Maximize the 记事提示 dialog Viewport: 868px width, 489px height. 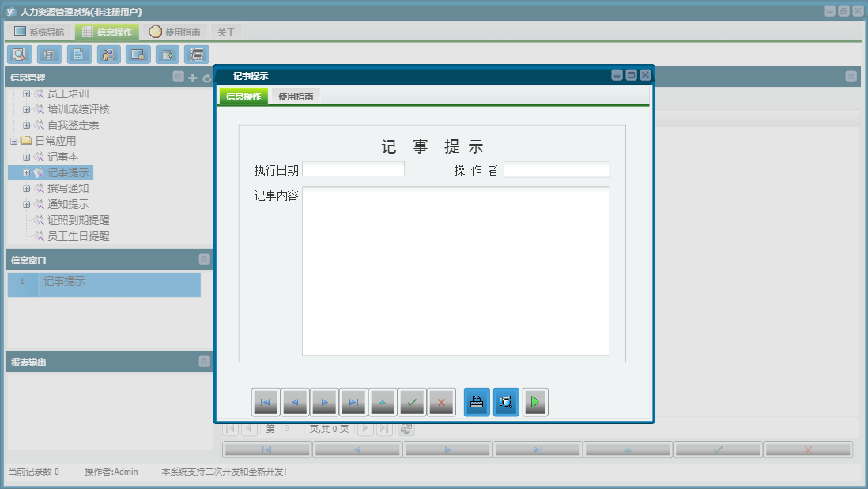click(x=631, y=74)
